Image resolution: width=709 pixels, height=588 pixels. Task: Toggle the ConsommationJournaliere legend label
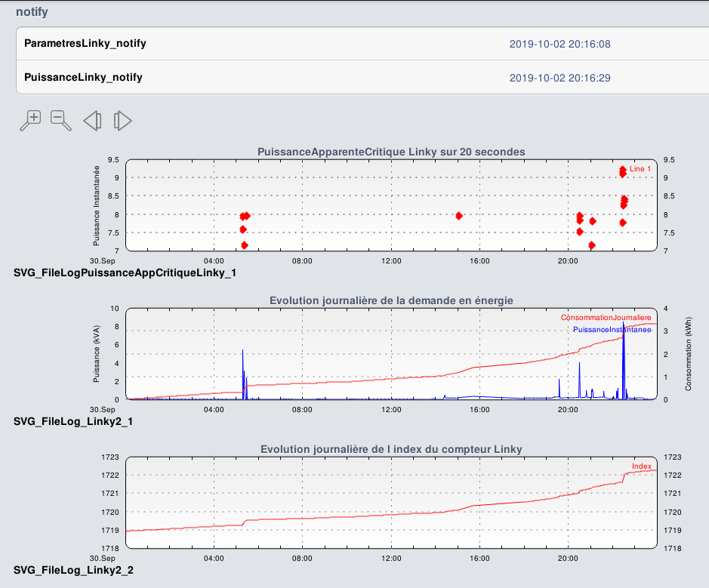606,319
